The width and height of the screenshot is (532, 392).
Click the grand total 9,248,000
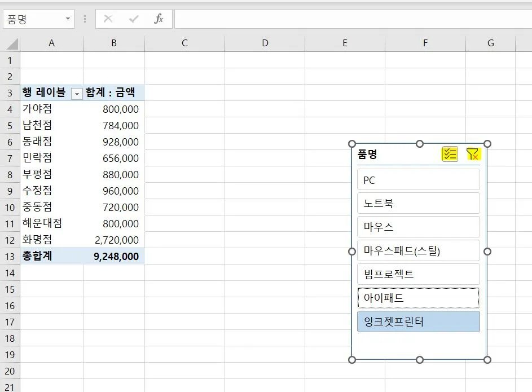tap(116, 257)
